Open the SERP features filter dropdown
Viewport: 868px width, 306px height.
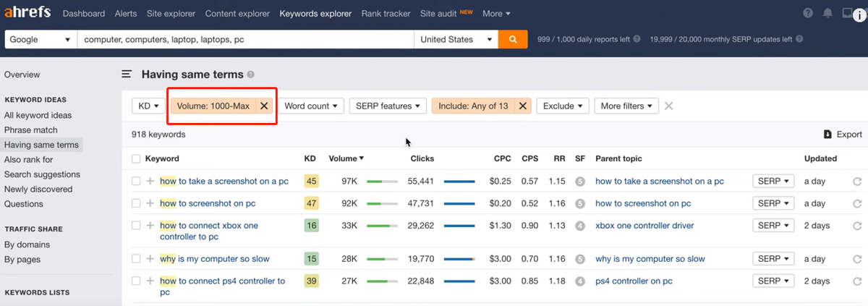click(388, 106)
